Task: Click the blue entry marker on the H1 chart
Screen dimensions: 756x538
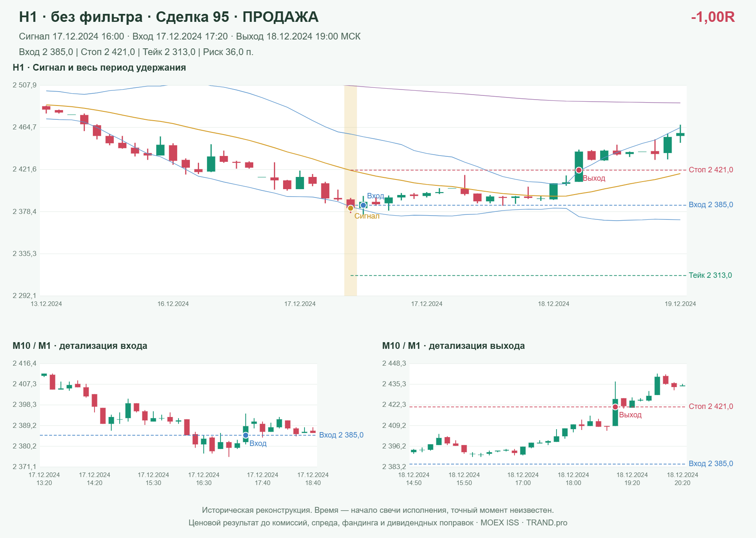Action: coord(363,205)
